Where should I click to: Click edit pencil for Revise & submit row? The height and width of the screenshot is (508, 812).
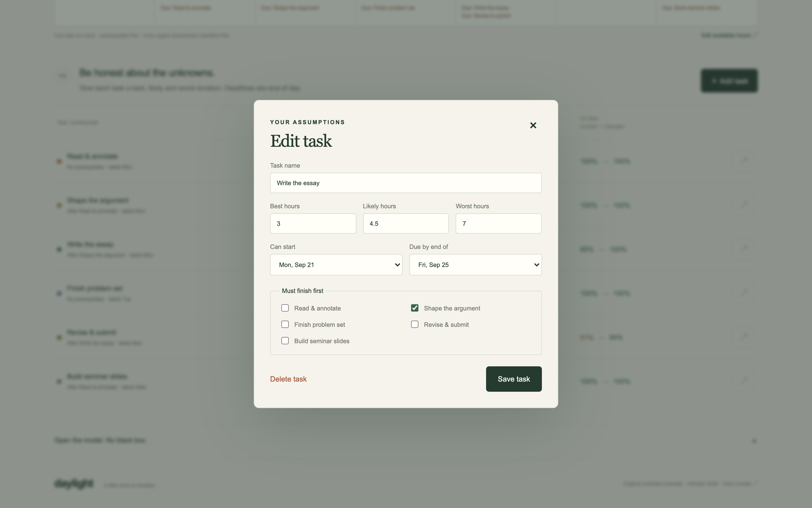click(744, 337)
